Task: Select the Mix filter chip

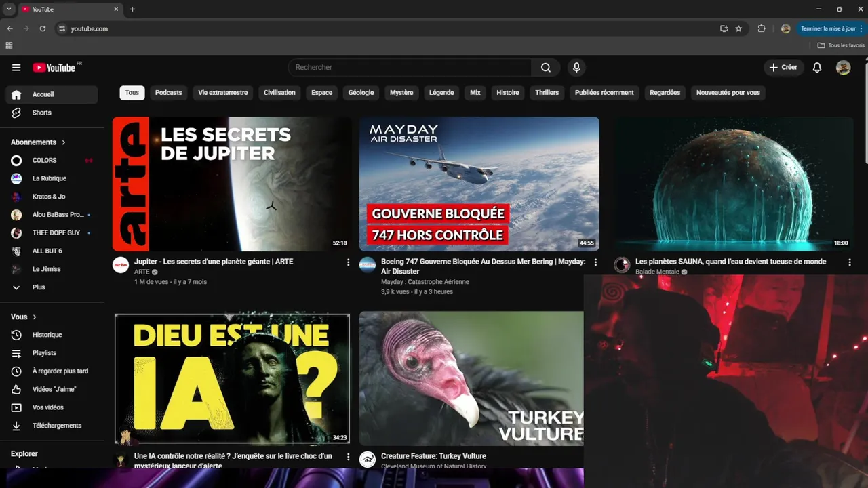Action: click(475, 93)
